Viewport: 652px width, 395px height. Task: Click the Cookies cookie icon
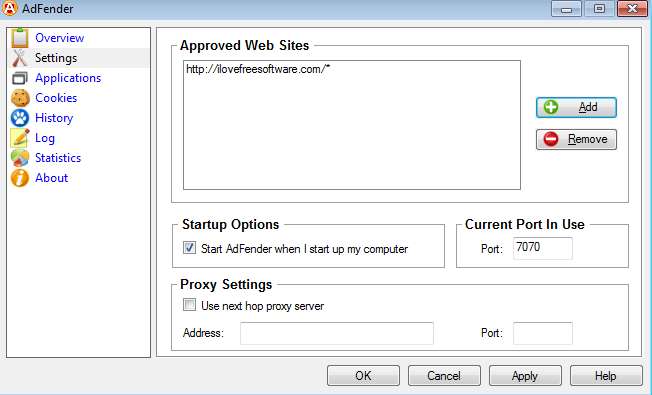(20, 98)
